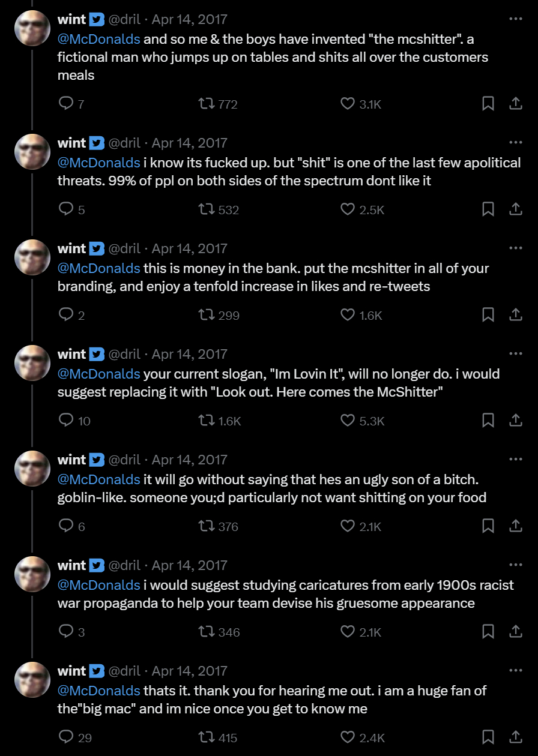538x756 pixels.
Task: Open more options on the "mcshitter" invention tweet
Action: pos(515,19)
